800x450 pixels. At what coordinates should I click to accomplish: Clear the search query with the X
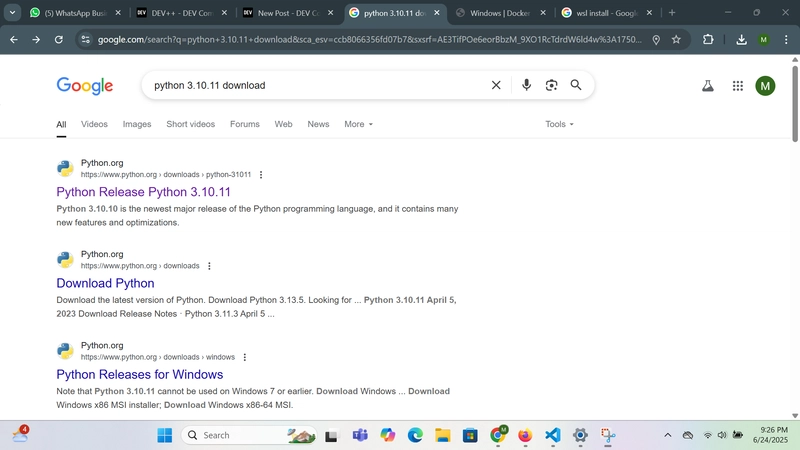click(496, 85)
